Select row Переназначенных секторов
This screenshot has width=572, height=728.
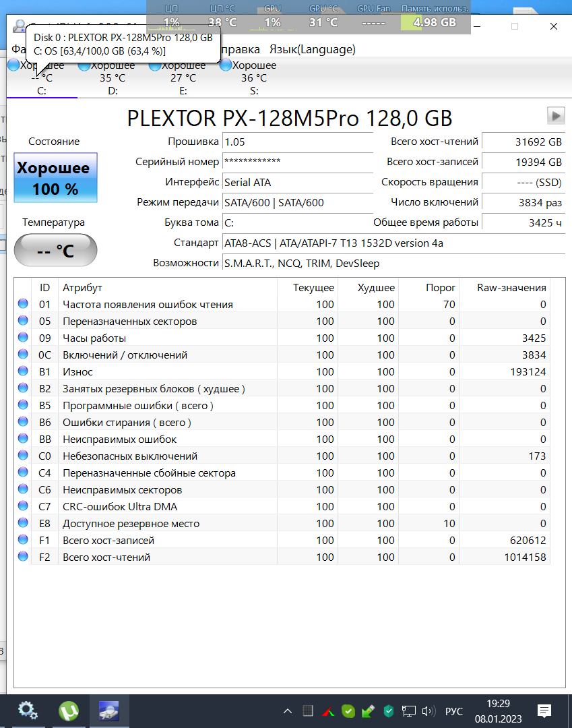282,321
